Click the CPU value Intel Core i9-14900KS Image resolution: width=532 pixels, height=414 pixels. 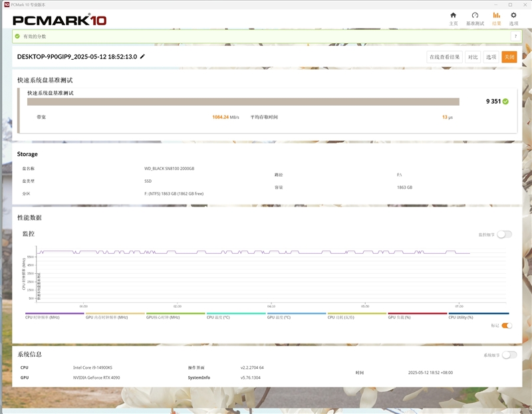click(x=92, y=367)
